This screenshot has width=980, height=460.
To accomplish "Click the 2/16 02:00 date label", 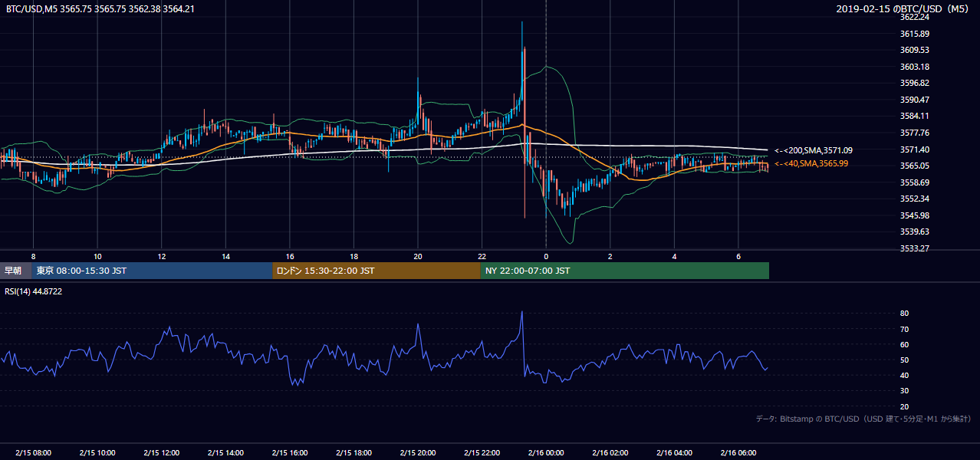I will point(610,453).
